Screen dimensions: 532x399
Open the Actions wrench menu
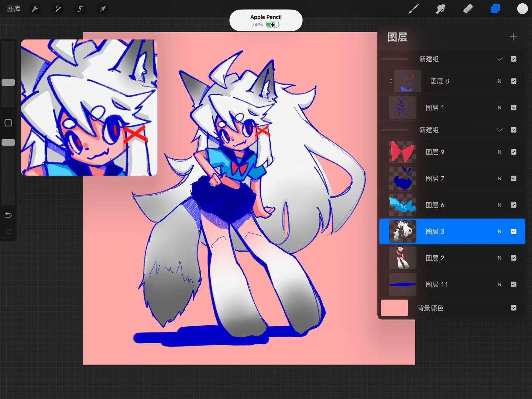[x=35, y=8]
